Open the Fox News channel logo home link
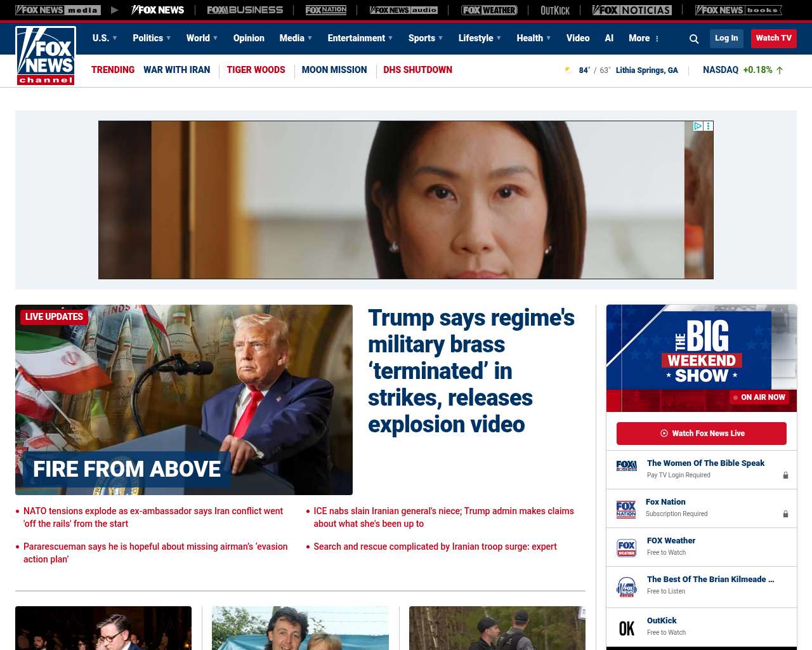The image size is (812, 650). [x=46, y=56]
